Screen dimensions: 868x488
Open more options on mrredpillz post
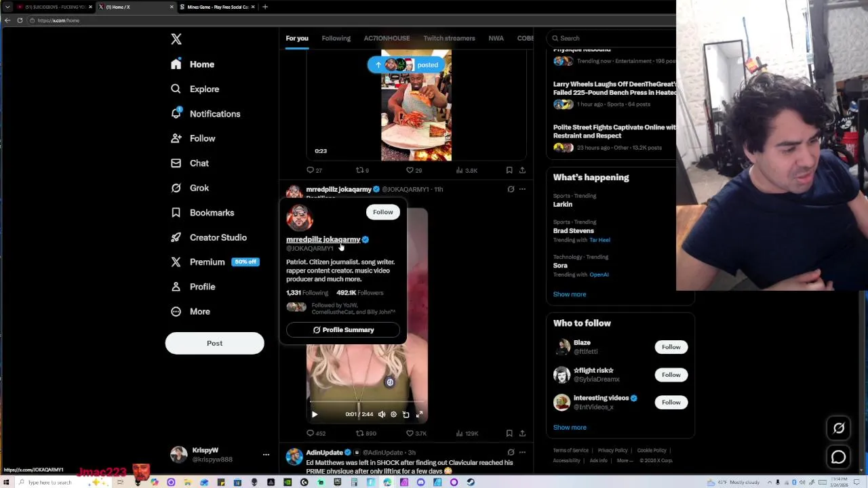[x=522, y=189]
